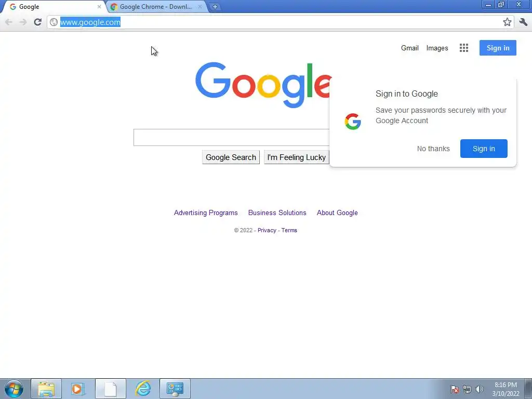Click the control panel taskbar icon
This screenshot has width=532, height=399.
[175, 389]
